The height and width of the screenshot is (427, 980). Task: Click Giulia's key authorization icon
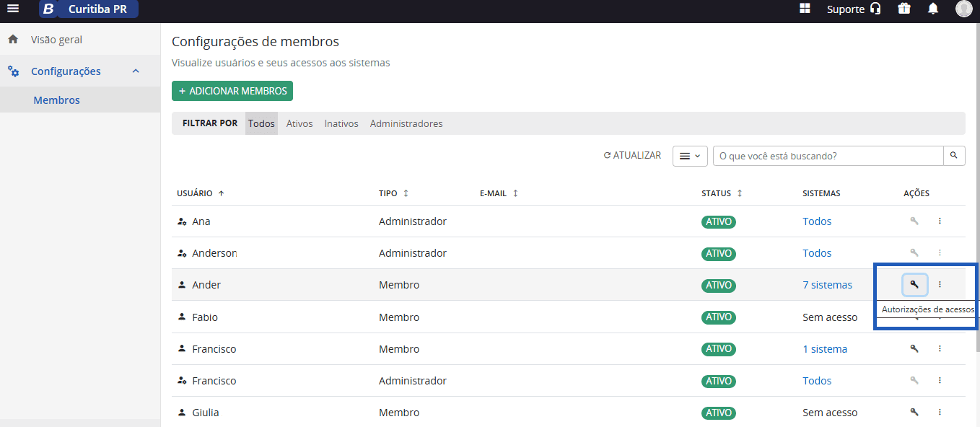914,412
